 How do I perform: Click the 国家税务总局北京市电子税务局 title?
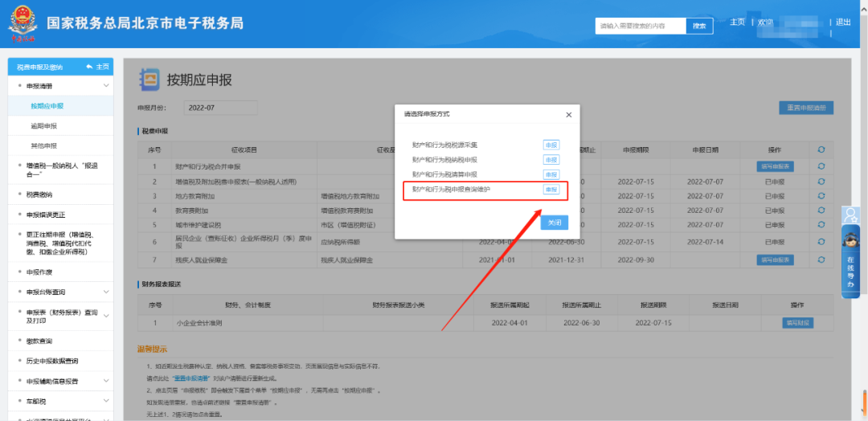click(145, 23)
